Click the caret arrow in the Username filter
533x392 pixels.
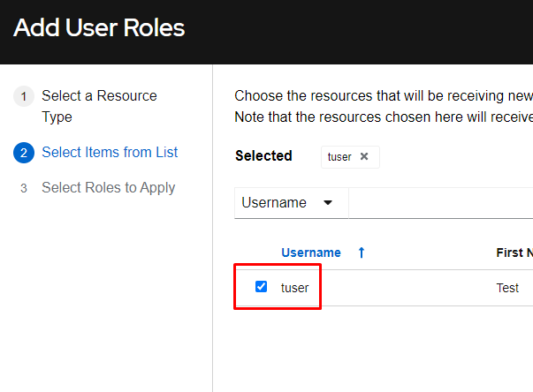coord(328,203)
